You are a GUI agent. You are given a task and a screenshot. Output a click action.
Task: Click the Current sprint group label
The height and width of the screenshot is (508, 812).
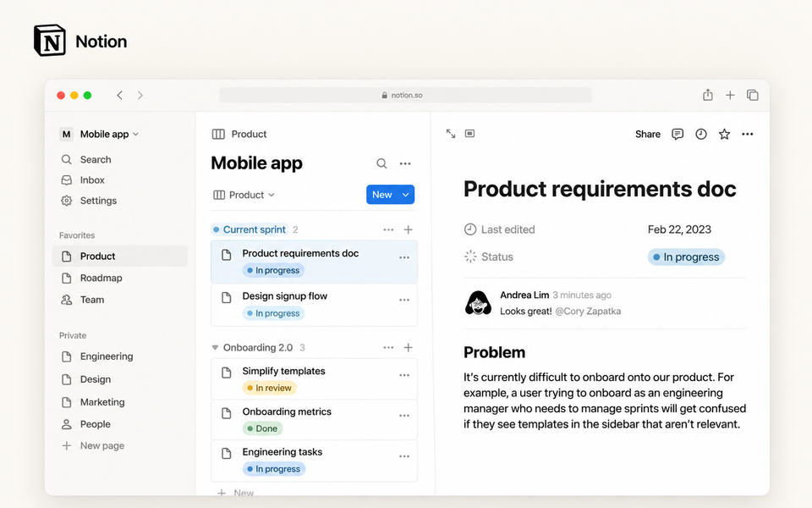(249, 229)
